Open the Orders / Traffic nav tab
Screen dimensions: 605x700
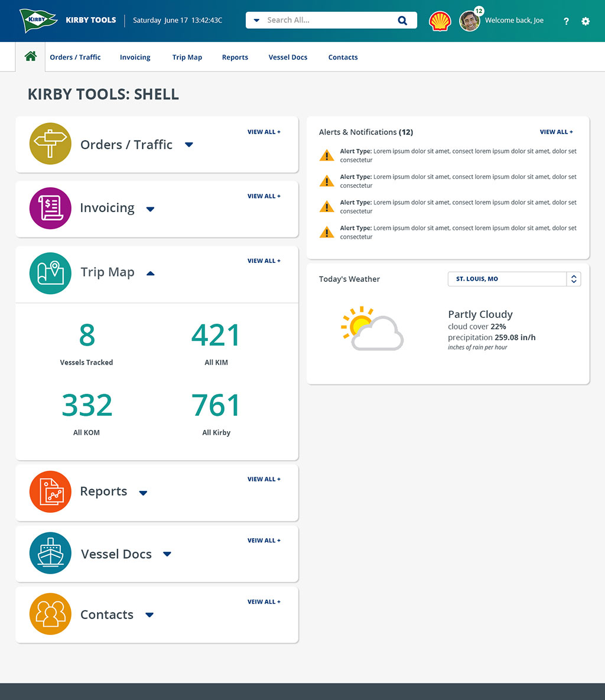(75, 57)
